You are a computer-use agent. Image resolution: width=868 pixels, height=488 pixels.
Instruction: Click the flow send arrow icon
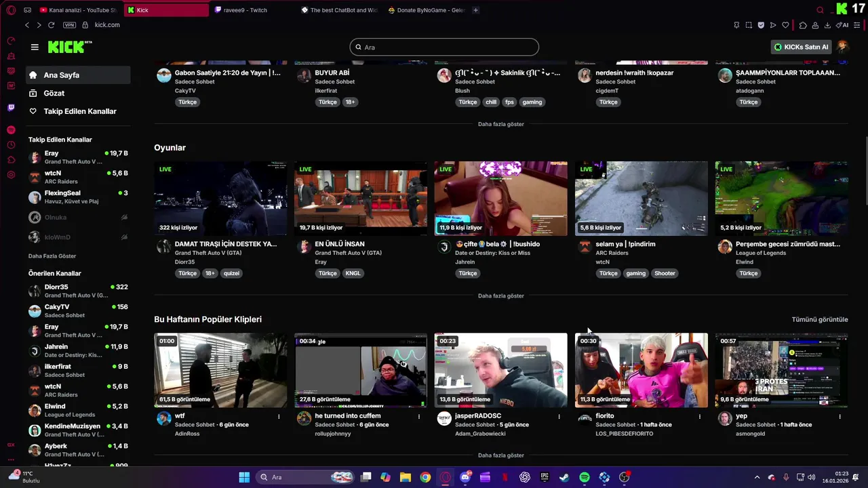pyautogui.click(x=773, y=25)
